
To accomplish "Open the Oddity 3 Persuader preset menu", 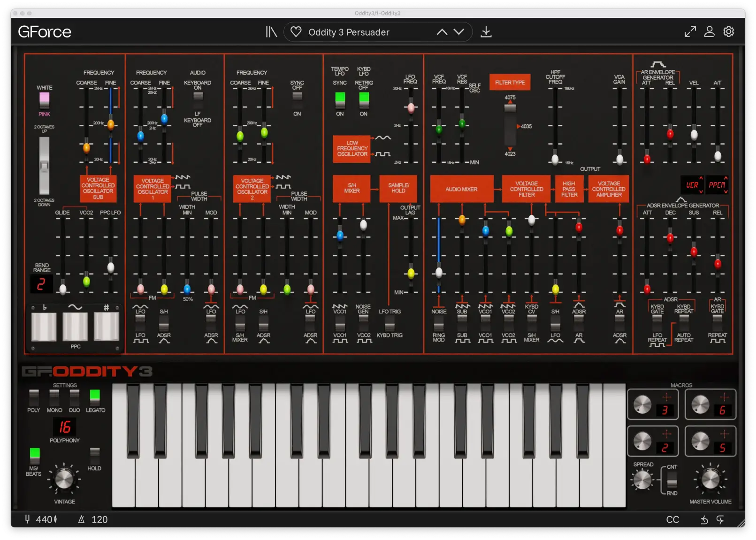I will pos(349,32).
